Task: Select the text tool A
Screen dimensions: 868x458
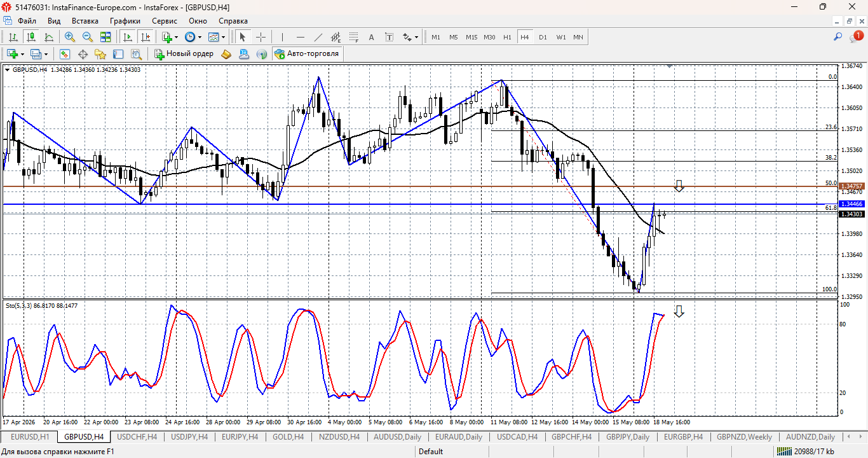Action: coord(372,37)
